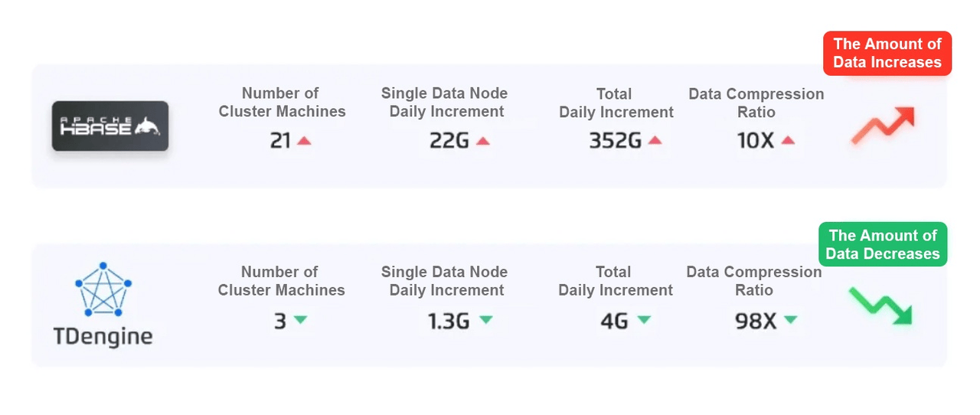The width and height of the screenshot is (980, 415).
Task: Click red triangle next to 352G
Action: (655, 141)
